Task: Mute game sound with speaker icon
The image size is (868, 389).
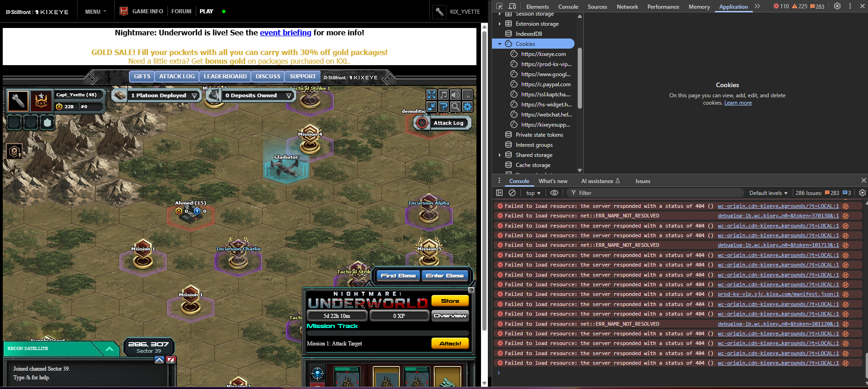Action: tap(455, 95)
